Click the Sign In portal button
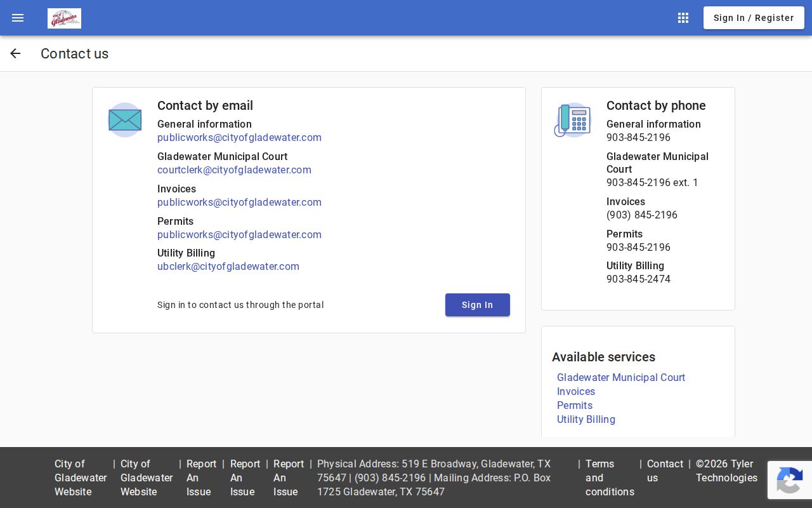Image resolution: width=812 pixels, height=508 pixels. pos(478,305)
